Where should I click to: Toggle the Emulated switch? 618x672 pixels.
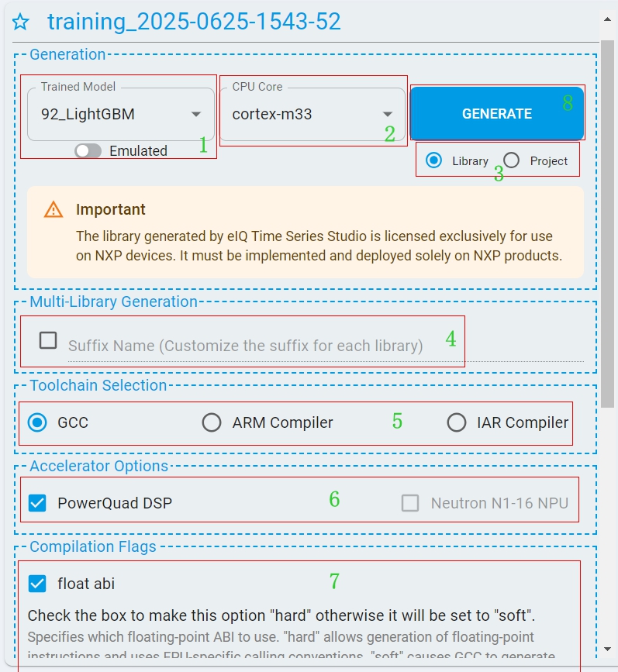[x=88, y=151]
